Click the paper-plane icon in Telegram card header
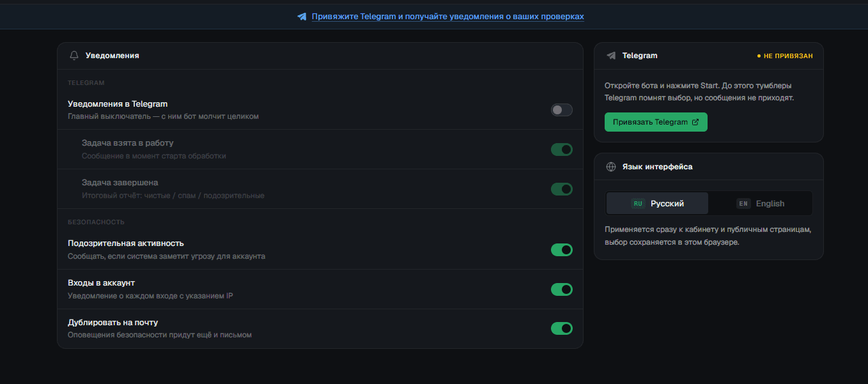 pos(611,56)
